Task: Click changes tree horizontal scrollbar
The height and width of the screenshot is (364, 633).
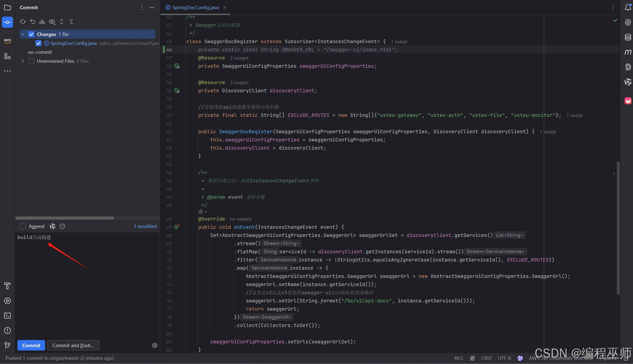Action: [x=65, y=218]
